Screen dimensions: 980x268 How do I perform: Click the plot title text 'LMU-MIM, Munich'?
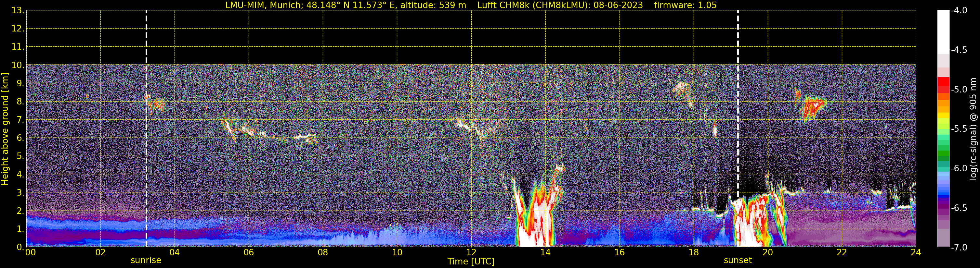point(263,5)
